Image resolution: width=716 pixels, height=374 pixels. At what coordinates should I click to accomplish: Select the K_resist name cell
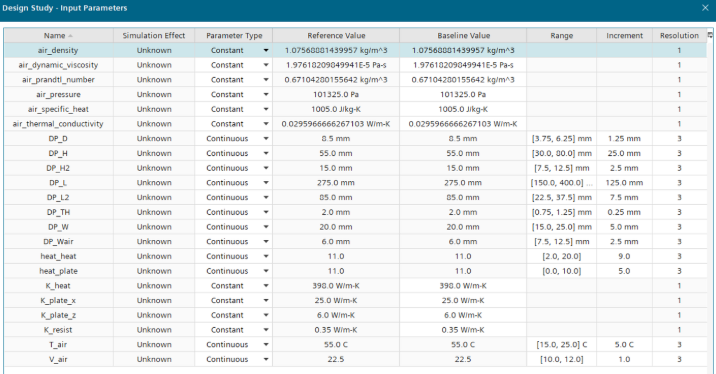(58, 330)
